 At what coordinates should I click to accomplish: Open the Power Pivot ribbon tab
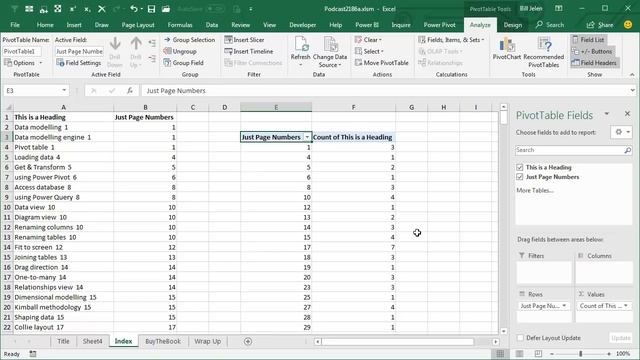(x=439, y=25)
